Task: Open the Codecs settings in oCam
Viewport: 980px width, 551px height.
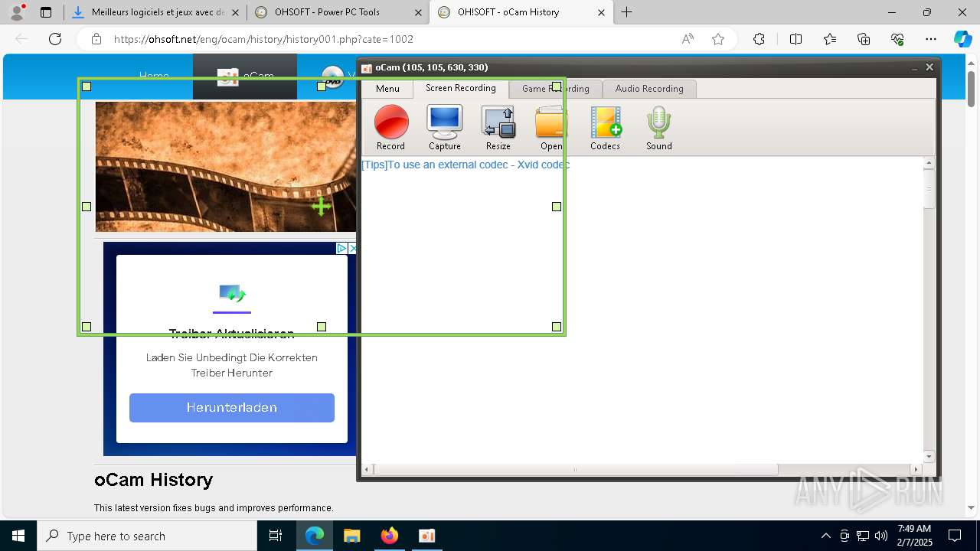Action: pyautogui.click(x=605, y=128)
